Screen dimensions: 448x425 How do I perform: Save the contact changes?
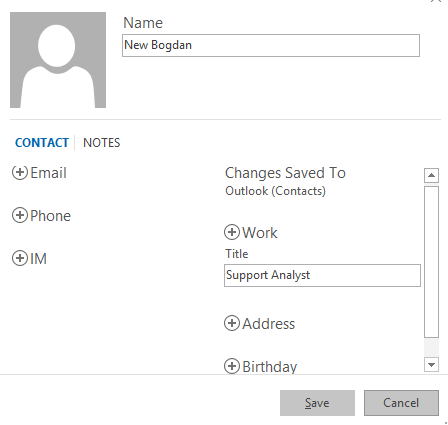pos(317,403)
